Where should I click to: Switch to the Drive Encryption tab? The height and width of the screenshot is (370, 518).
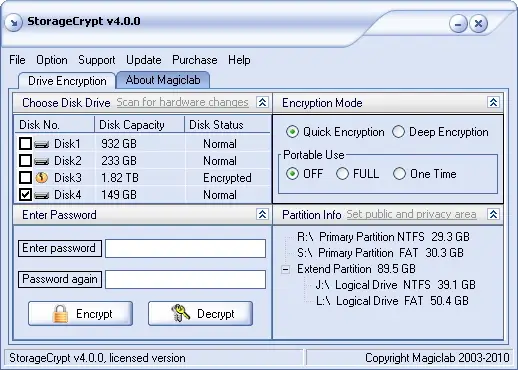(67, 81)
